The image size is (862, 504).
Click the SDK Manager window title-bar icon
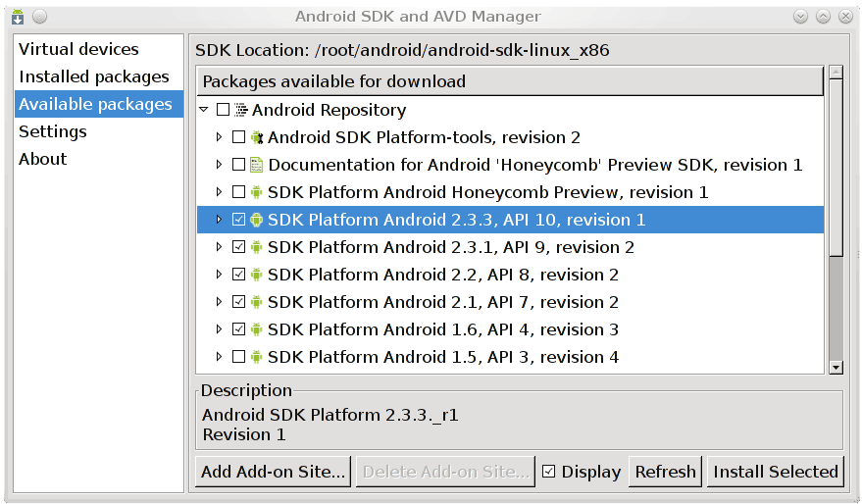tap(18, 17)
